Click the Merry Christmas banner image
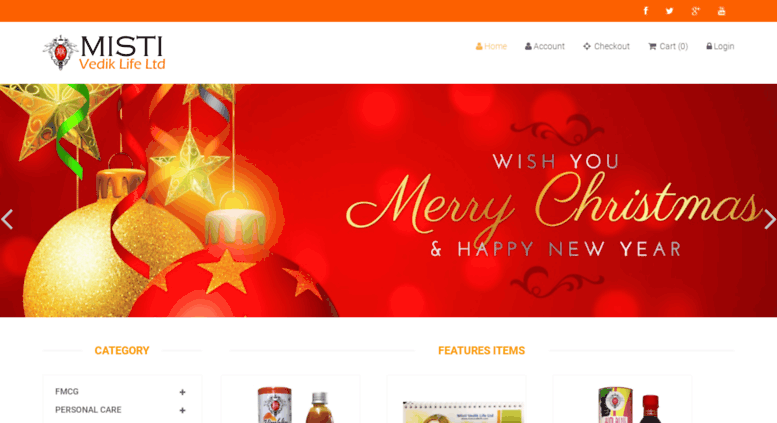 [x=388, y=200]
